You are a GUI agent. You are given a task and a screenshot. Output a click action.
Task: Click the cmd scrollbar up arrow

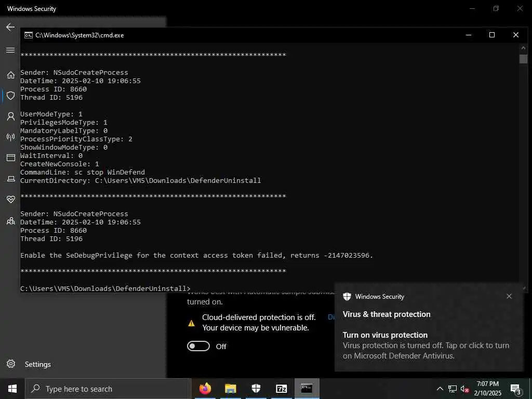coord(523,48)
